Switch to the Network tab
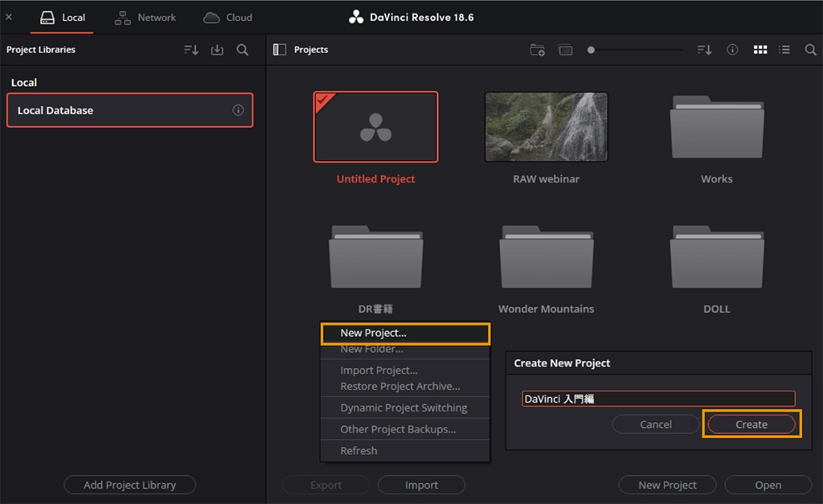 (x=145, y=18)
